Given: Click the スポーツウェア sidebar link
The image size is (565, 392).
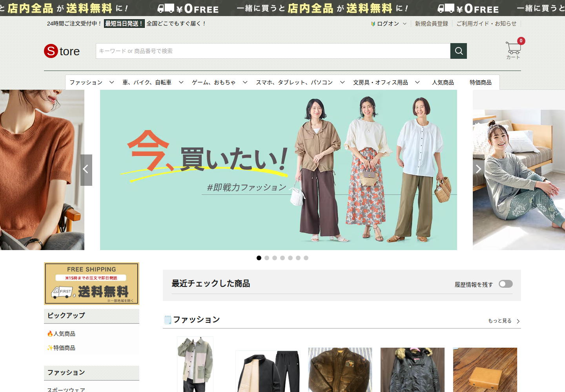Looking at the screenshot, I should [66, 390].
